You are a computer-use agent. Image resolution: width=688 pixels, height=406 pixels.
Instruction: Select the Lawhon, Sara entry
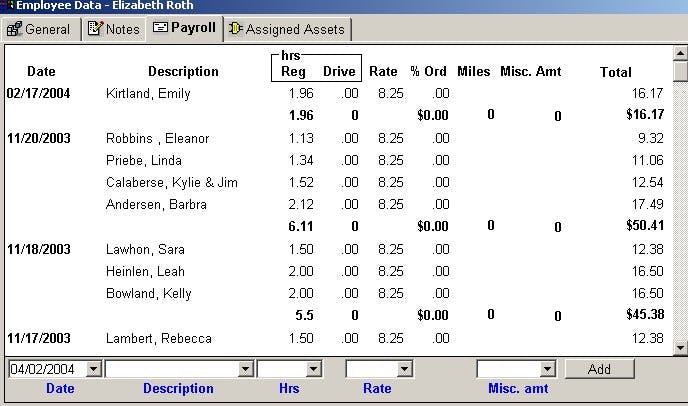(145, 250)
